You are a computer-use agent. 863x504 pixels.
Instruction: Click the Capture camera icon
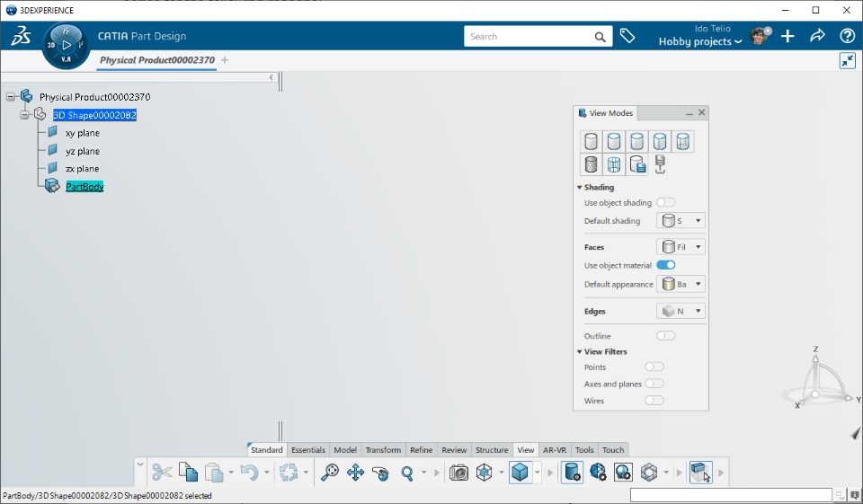click(458, 472)
